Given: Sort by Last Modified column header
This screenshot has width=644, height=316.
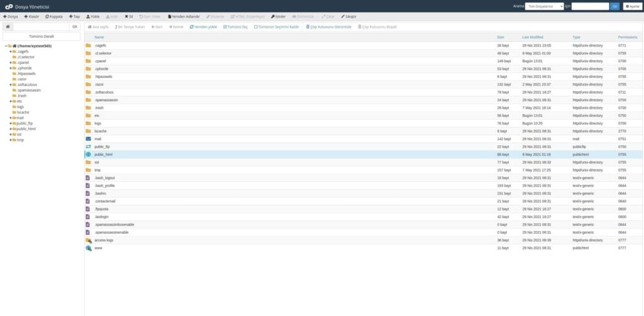Looking at the screenshot, I should [532, 37].
